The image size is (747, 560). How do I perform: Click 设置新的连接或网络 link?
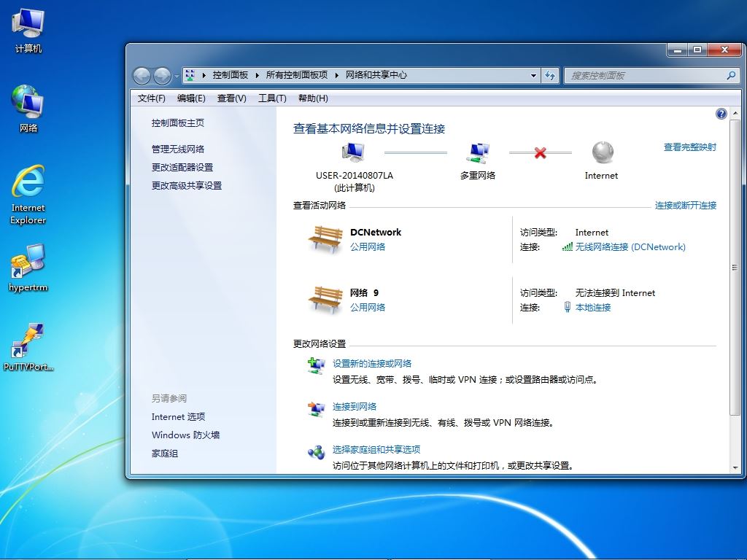click(x=371, y=363)
